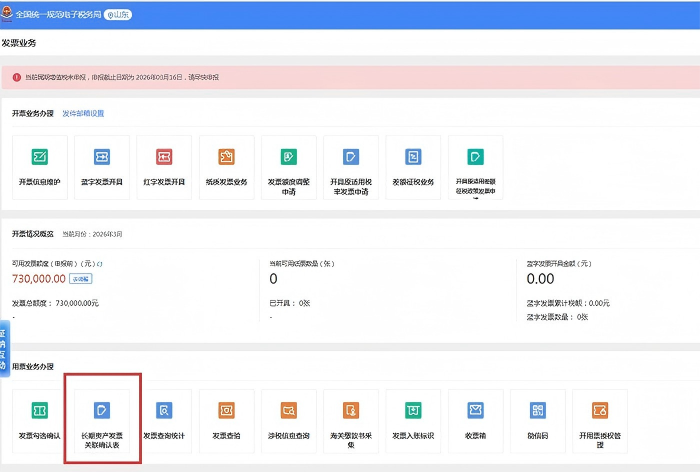This screenshot has height=472, width=700.
Task: Open 收票箱 mailbox tile
Action: [475, 421]
